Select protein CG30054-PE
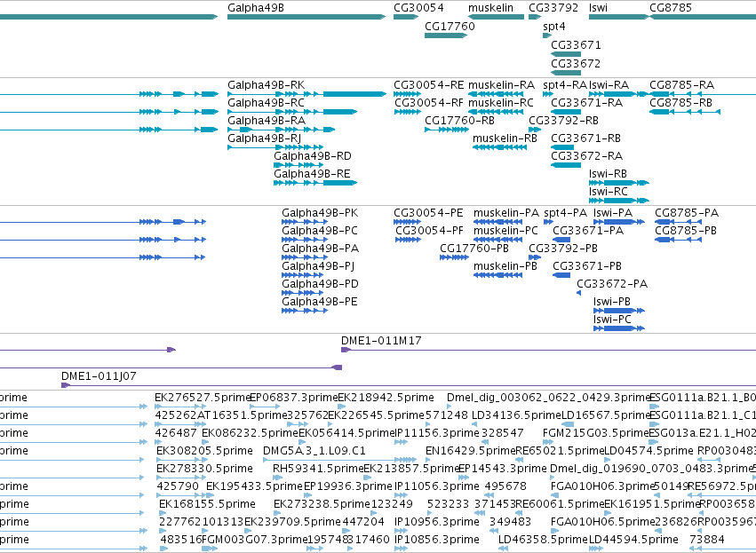This screenshot has width=756, height=553. pyautogui.click(x=428, y=213)
